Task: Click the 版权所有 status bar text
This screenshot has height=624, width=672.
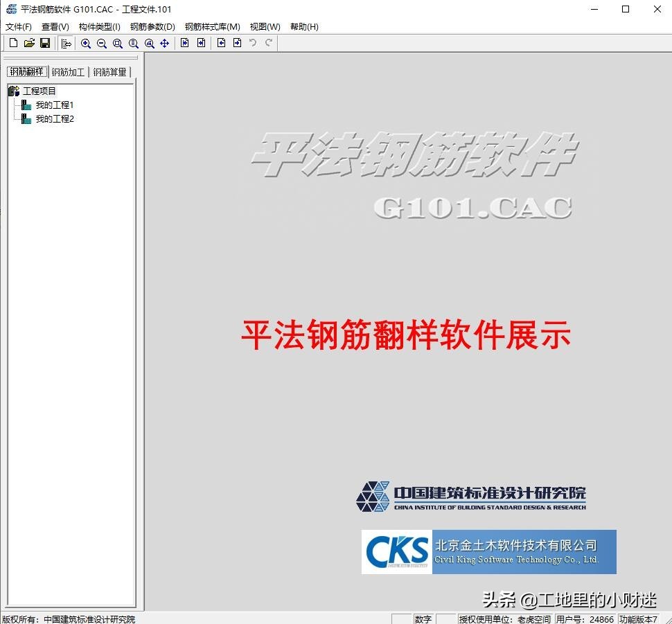Action: [69, 619]
